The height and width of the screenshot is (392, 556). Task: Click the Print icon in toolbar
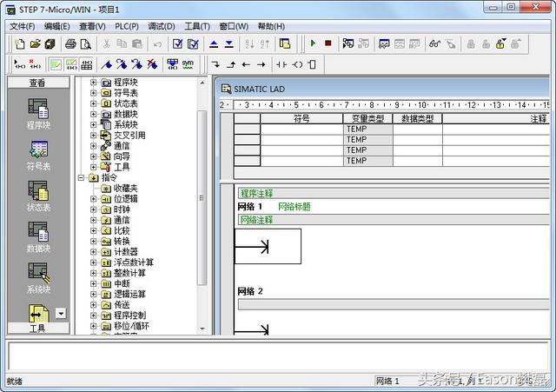[70, 44]
